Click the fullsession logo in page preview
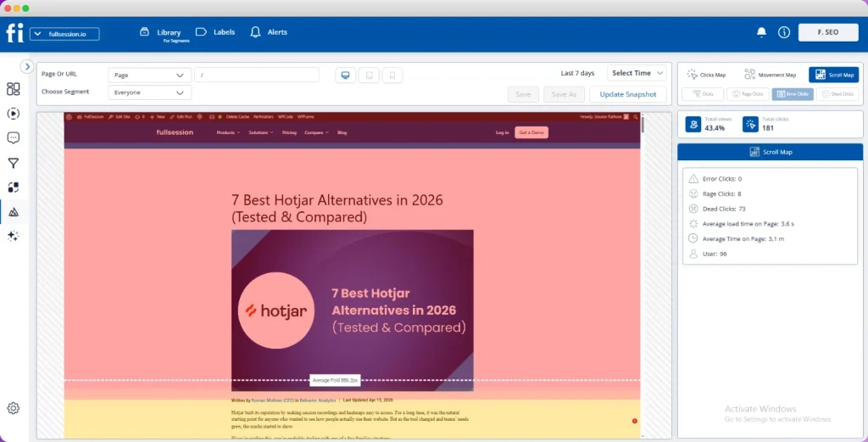Image resolution: width=868 pixels, height=442 pixels. 175,132
